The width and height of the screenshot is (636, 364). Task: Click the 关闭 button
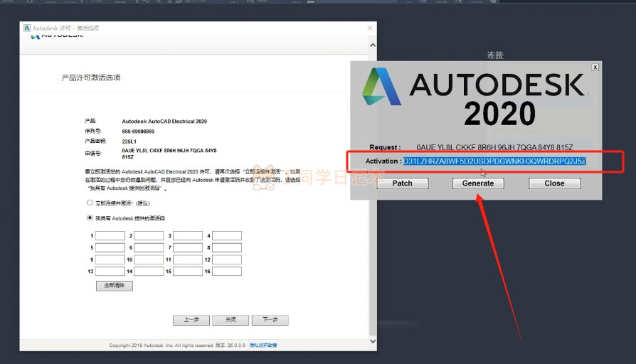pos(230,320)
